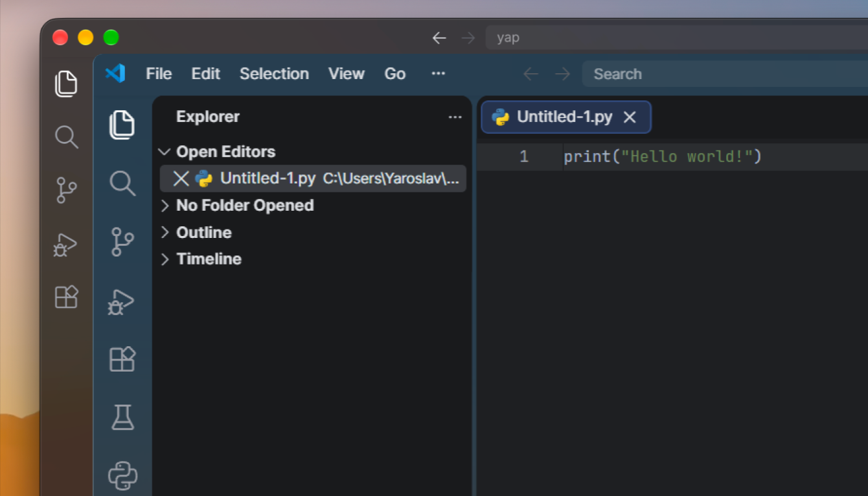Close the Untitled-1.py editor tab
This screenshot has height=496, width=868.
pos(630,117)
